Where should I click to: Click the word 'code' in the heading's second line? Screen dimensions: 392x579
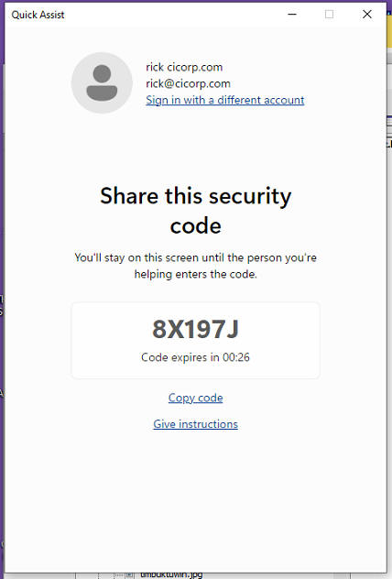pos(195,225)
